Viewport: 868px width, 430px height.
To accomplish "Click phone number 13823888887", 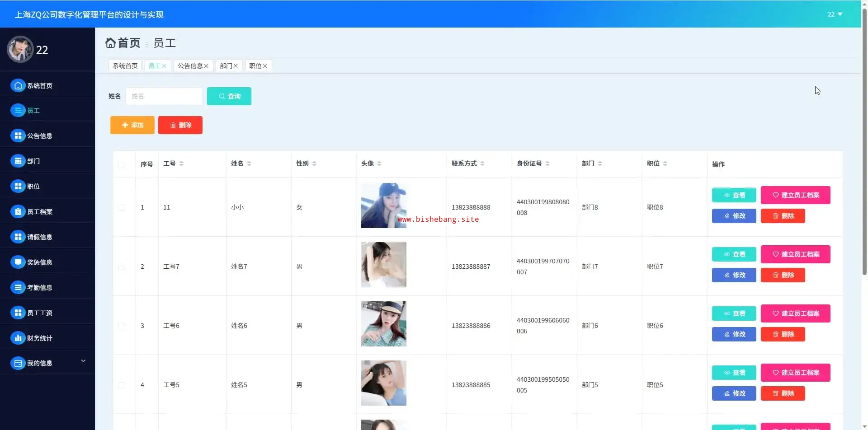I will click(x=471, y=266).
